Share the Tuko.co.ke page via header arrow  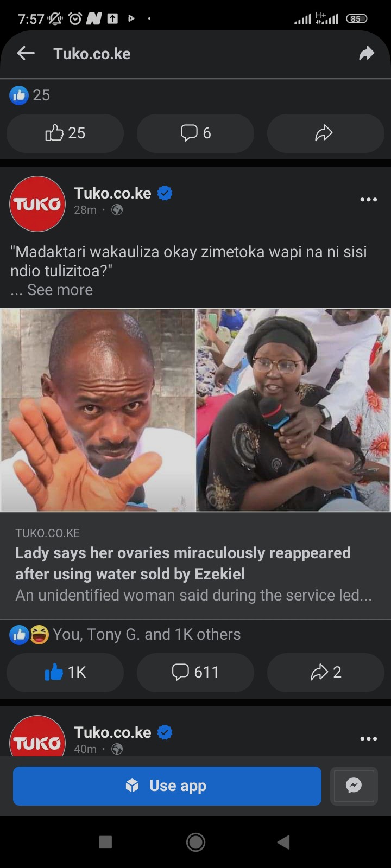pos(367,53)
